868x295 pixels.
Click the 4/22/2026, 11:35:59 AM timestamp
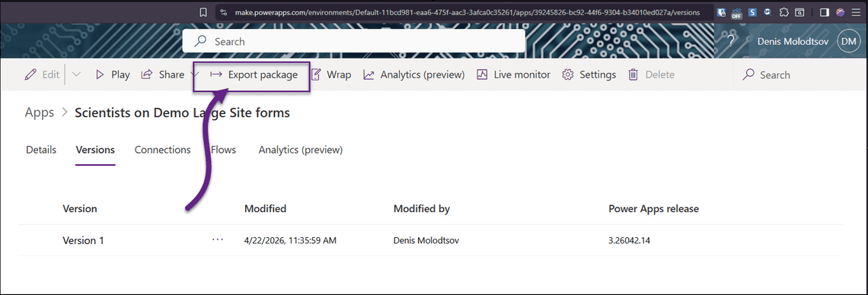[x=290, y=241]
